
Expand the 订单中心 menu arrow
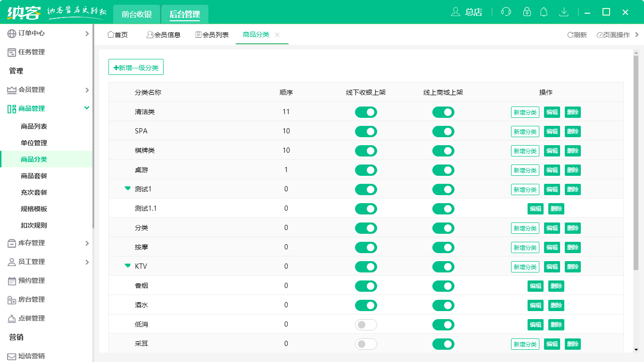tap(87, 33)
